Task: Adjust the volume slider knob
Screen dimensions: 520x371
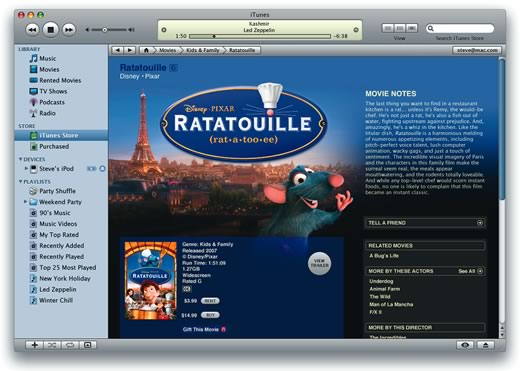Action: pyautogui.click(x=105, y=30)
